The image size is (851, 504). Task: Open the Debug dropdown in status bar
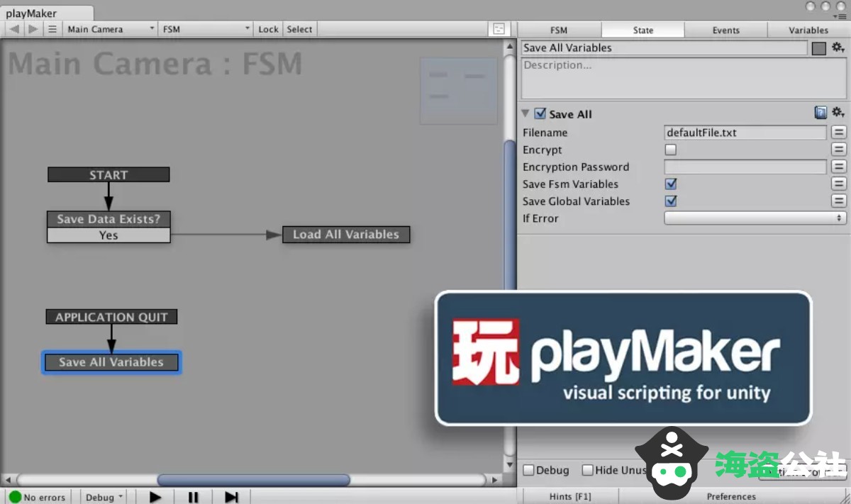[104, 497]
